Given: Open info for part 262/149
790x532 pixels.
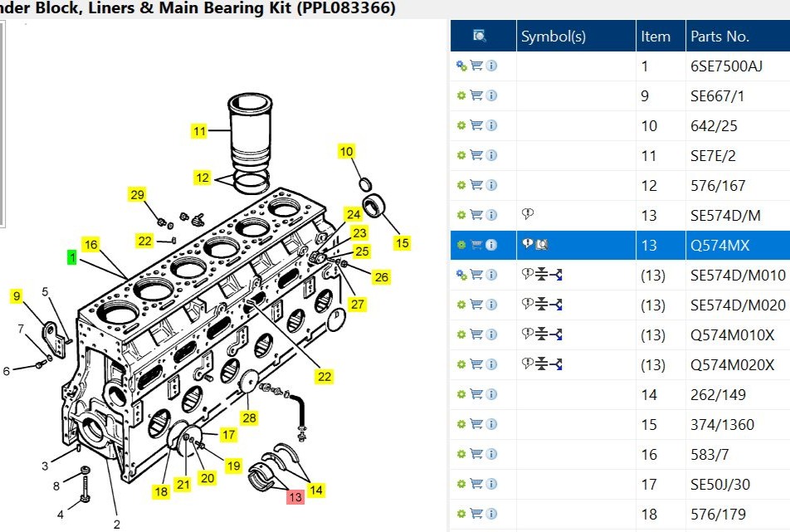Looking at the screenshot, I should (491, 394).
